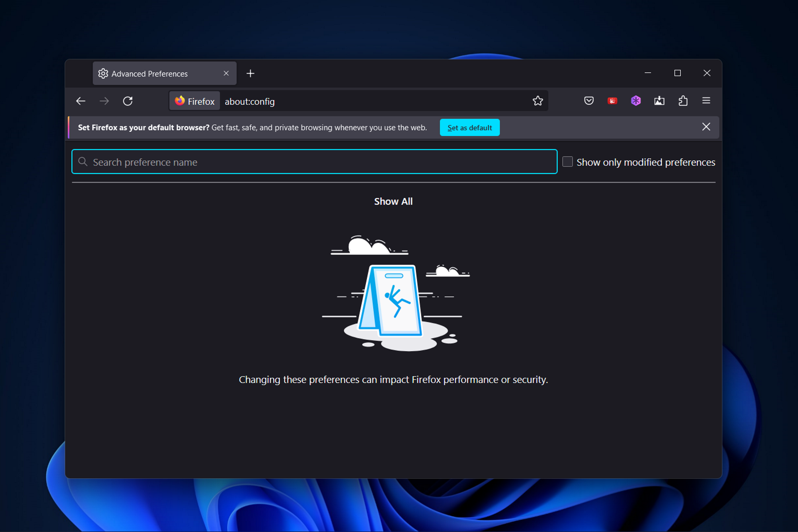Click the about:config address bar text
Screen dimensions: 798x532
[x=250, y=101]
